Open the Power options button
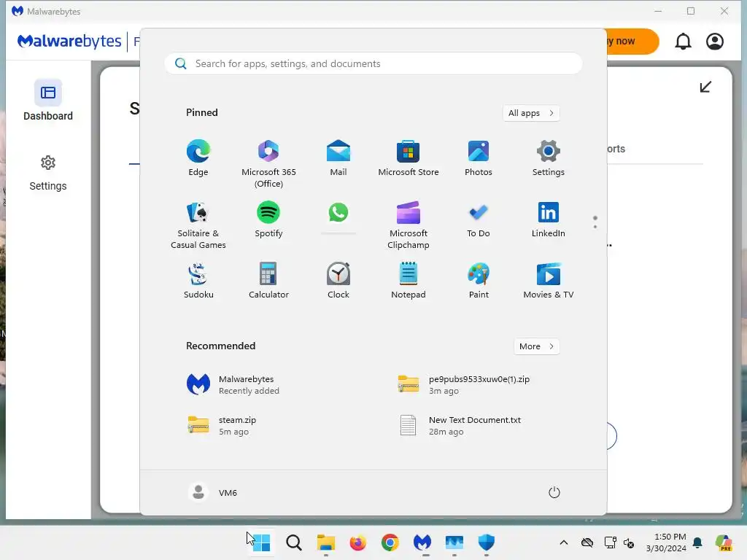747x560 pixels. [x=554, y=492]
